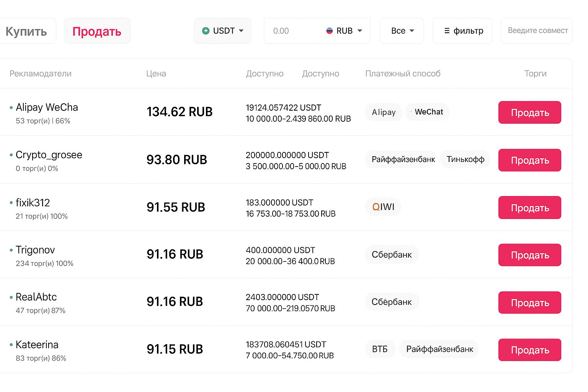Switch to the 'Купить' tab

(26, 31)
